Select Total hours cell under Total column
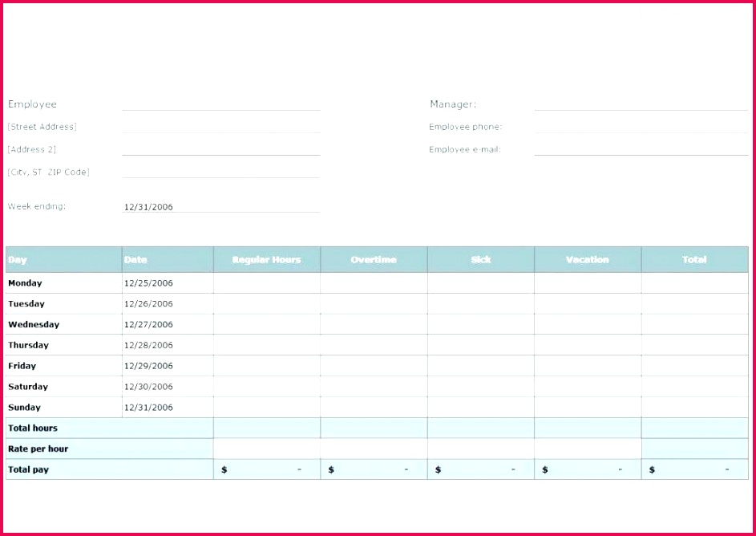This screenshot has width=756, height=536. coord(695,428)
